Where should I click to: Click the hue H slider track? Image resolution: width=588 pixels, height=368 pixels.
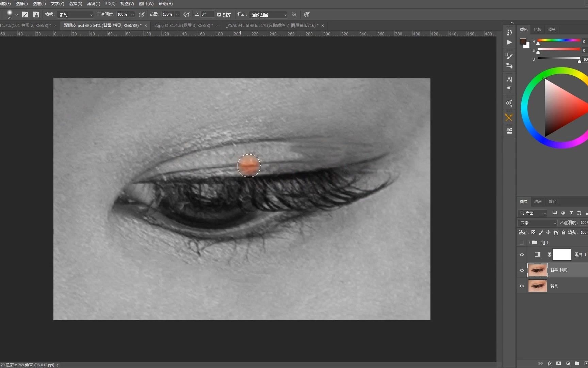coord(559,41)
